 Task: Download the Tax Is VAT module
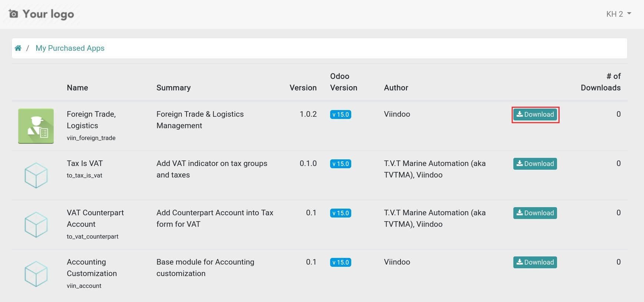pyautogui.click(x=535, y=164)
